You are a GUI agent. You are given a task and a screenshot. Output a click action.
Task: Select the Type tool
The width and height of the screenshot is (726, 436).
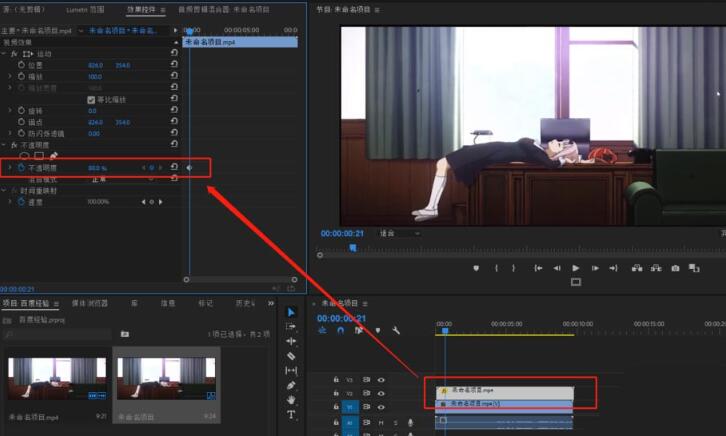(x=291, y=414)
